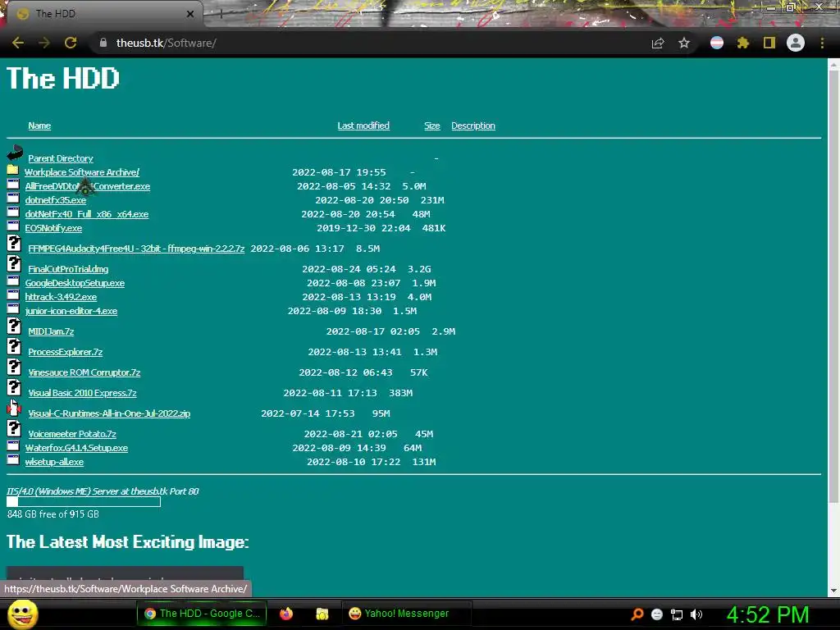Download Vinesauce ROM Corruptor.7z

click(x=84, y=372)
